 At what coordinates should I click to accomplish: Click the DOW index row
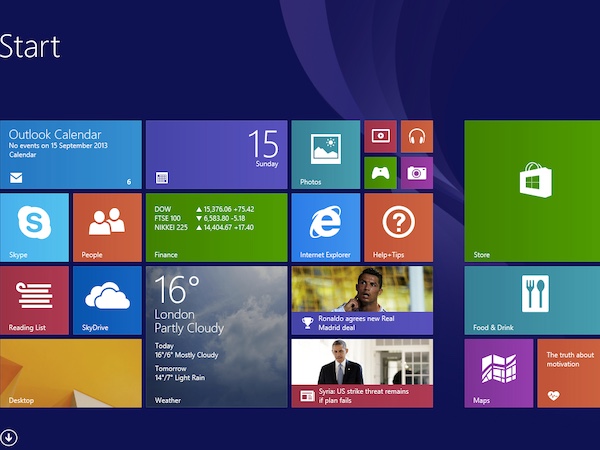click(204, 209)
